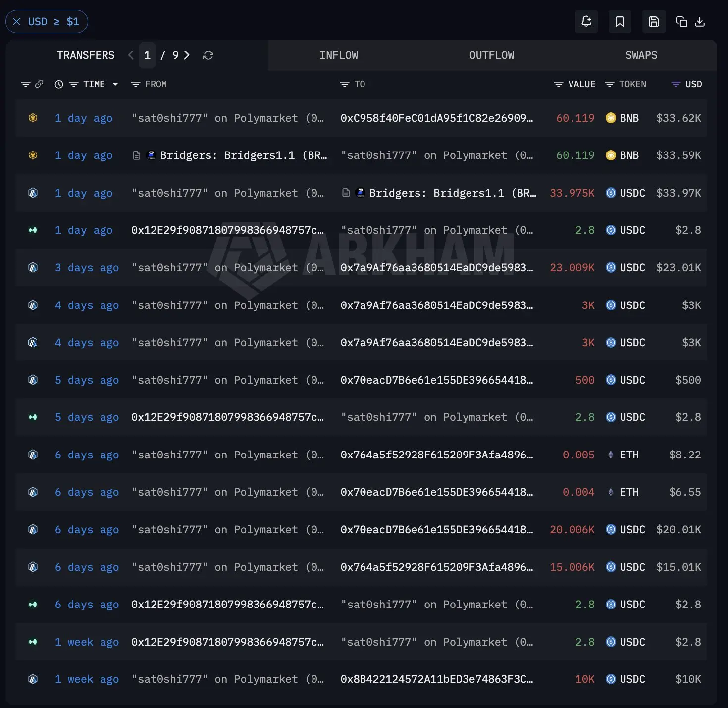The height and width of the screenshot is (708, 728).
Task: Switch to the SWAPS tab
Action: [x=641, y=55]
